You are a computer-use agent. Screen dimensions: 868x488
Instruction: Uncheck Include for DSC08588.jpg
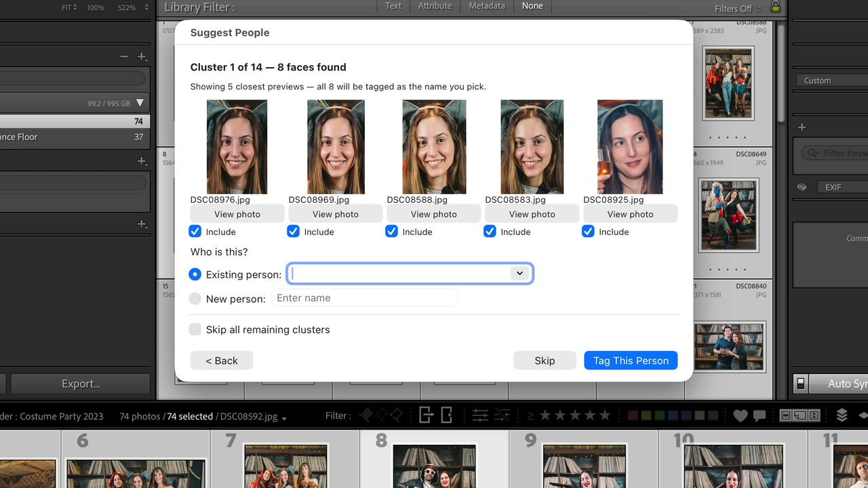pos(392,232)
